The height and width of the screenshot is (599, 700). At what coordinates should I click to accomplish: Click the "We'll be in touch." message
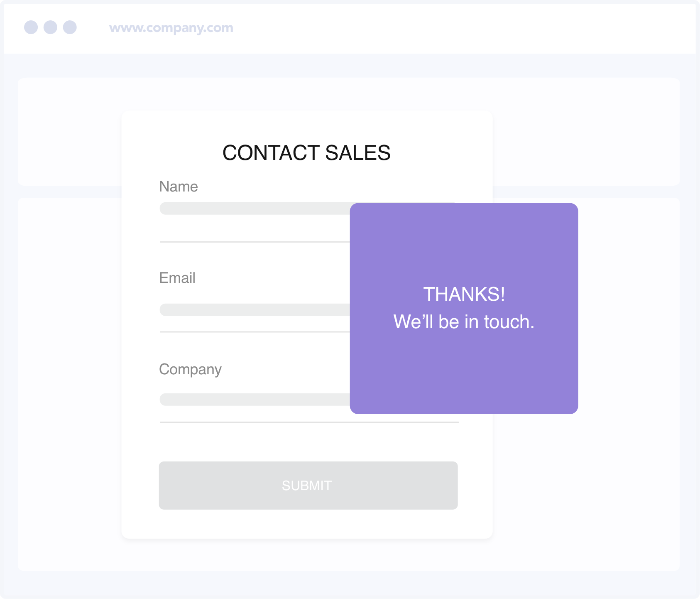click(x=464, y=322)
